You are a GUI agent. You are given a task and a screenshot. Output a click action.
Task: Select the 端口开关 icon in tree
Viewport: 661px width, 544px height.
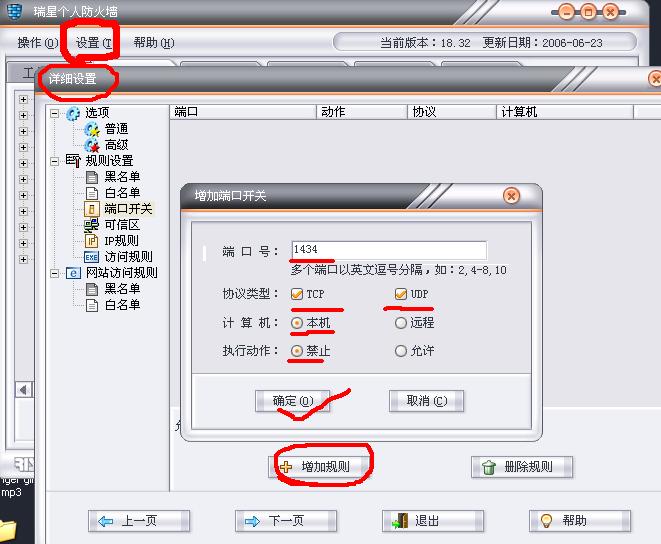91,209
